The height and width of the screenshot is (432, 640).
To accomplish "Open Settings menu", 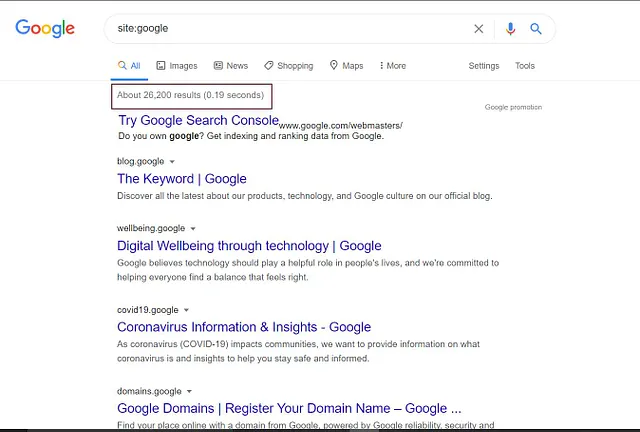I will [484, 66].
